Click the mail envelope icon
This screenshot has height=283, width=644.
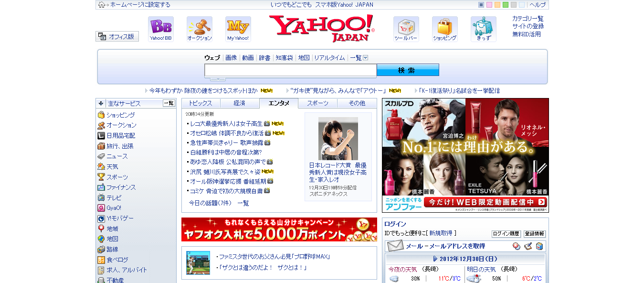[395, 246]
